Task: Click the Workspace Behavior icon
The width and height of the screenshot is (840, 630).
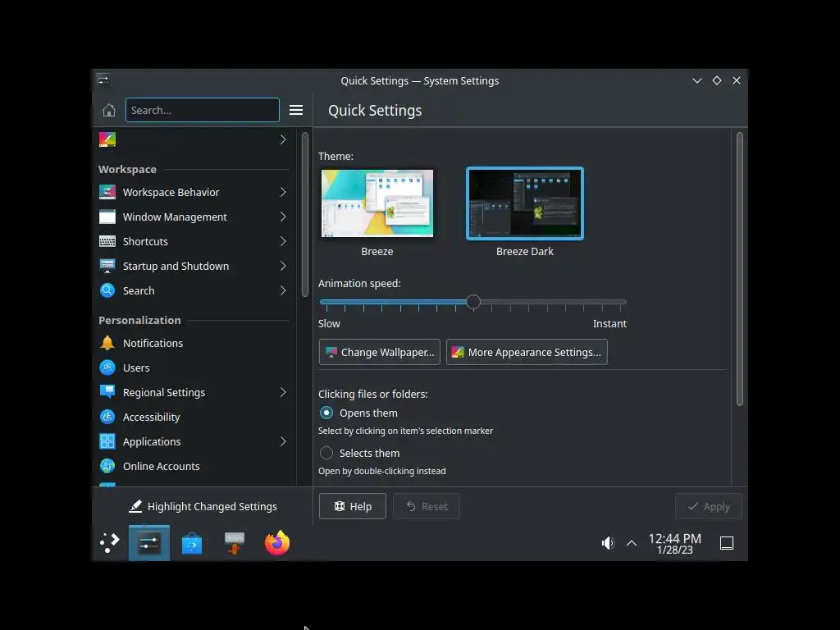Action: (107, 192)
